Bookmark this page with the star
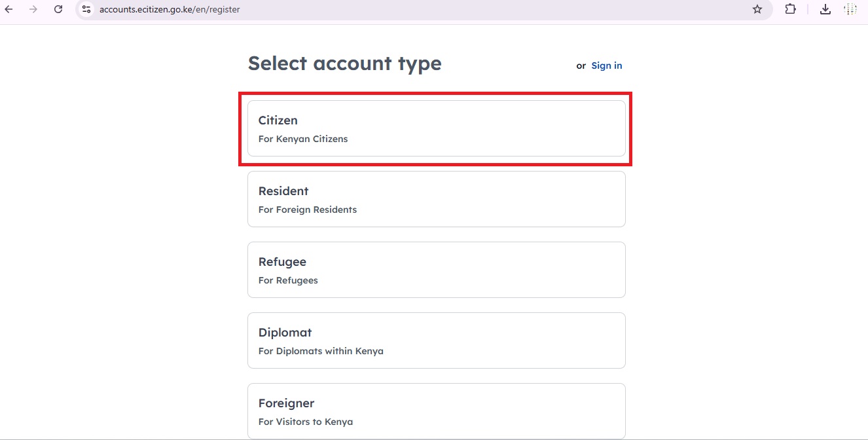The width and height of the screenshot is (868, 440). point(757,9)
